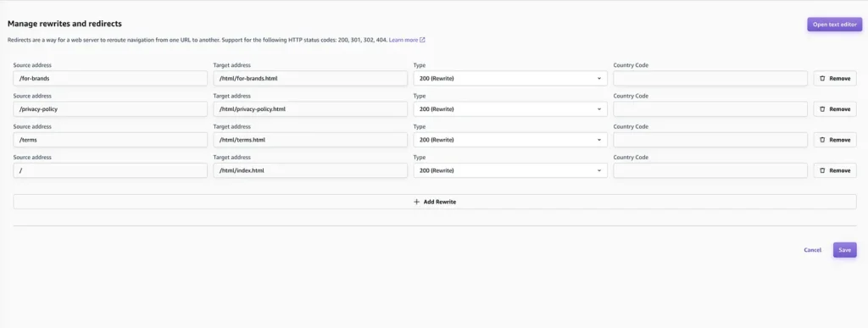The height and width of the screenshot is (328, 868).
Task: Click Country Code field in first row
Action: coord(710,79)
